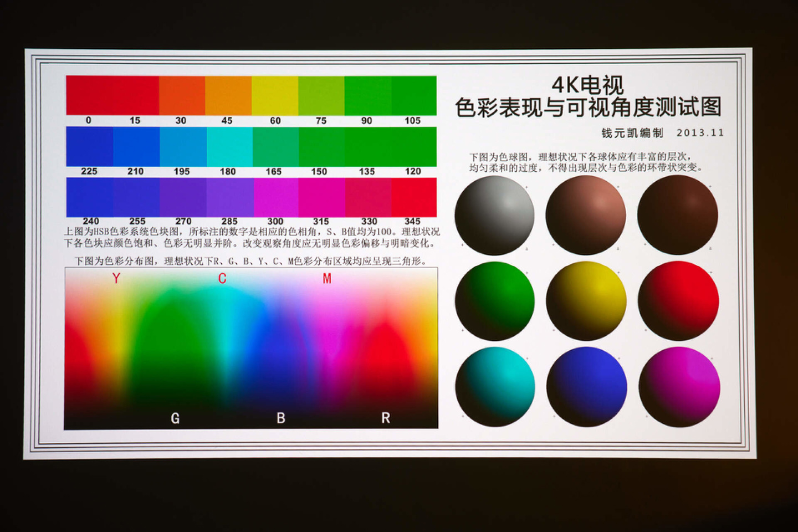
Task: Click the yellow sphere in the center
Action: 586,301
